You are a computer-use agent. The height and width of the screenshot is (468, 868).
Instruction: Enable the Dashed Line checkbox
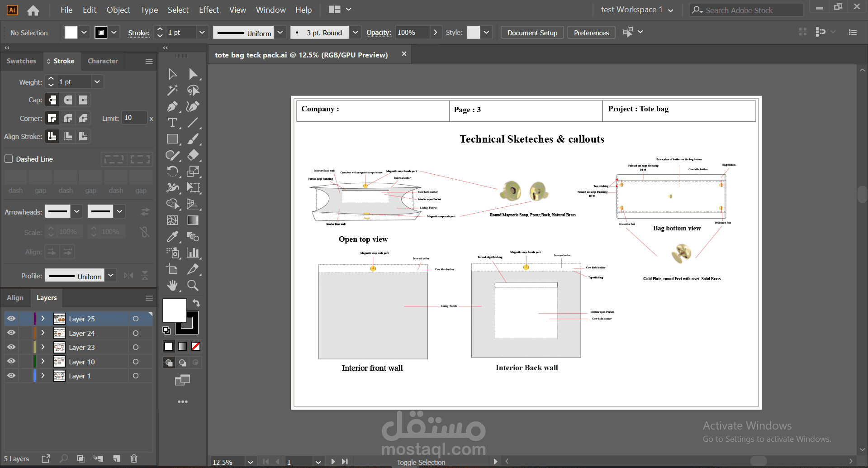click(9, 159)
